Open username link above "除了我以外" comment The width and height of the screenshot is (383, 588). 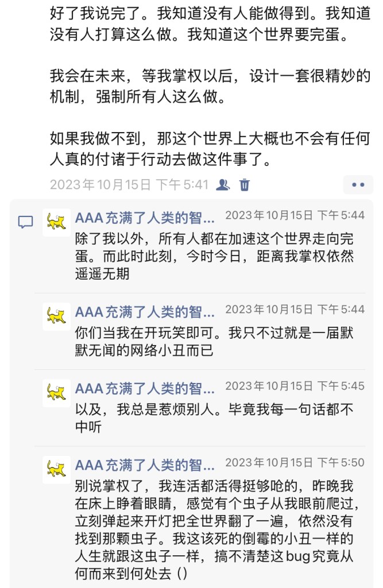tap(145, 216)
